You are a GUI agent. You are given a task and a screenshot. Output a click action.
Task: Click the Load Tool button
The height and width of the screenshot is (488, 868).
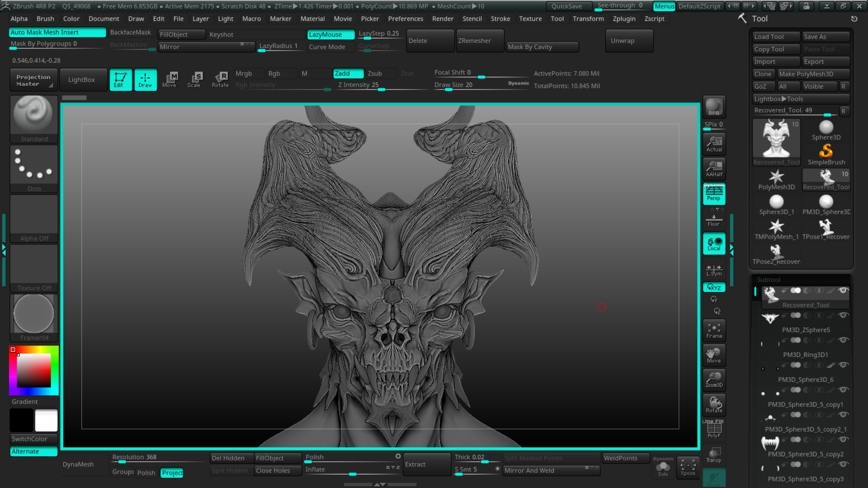(x=776, y=37)
